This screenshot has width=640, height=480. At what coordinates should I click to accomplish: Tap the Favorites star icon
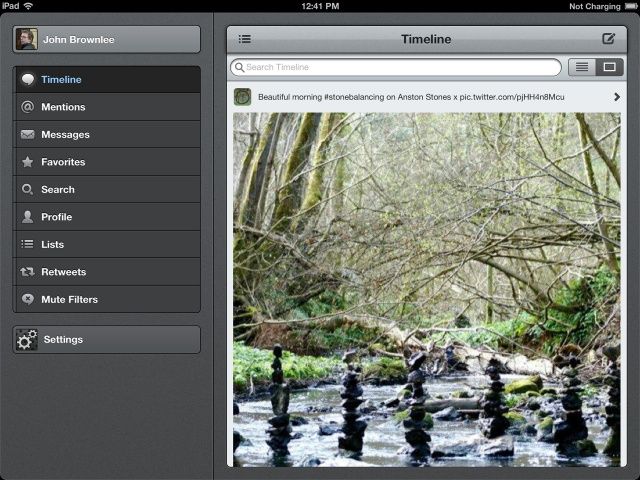[28, 162]
